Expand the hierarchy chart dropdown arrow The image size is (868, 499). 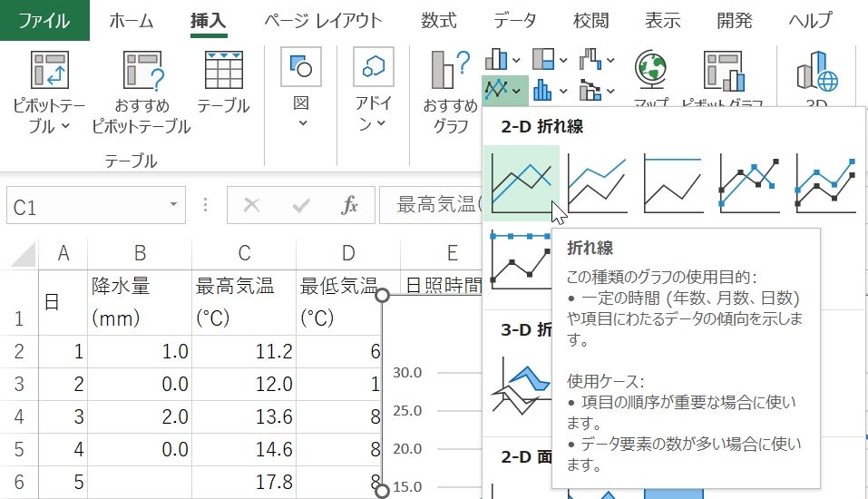point(563,61)
